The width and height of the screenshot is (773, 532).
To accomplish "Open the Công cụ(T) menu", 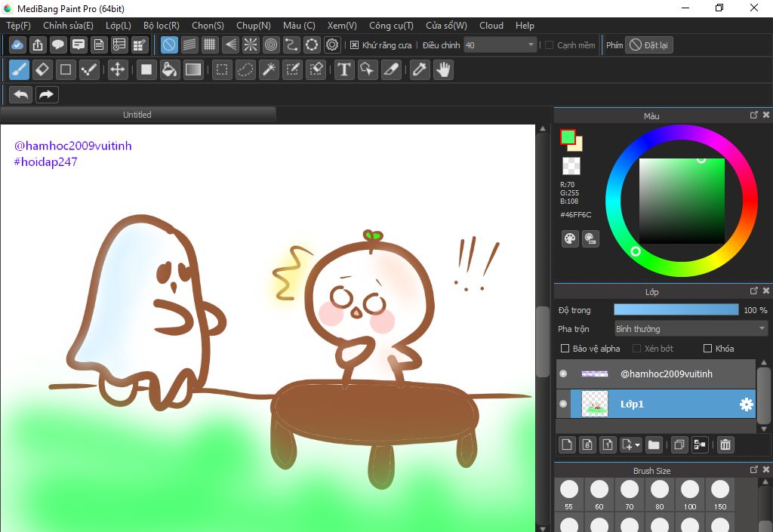I will click(392, 26).
